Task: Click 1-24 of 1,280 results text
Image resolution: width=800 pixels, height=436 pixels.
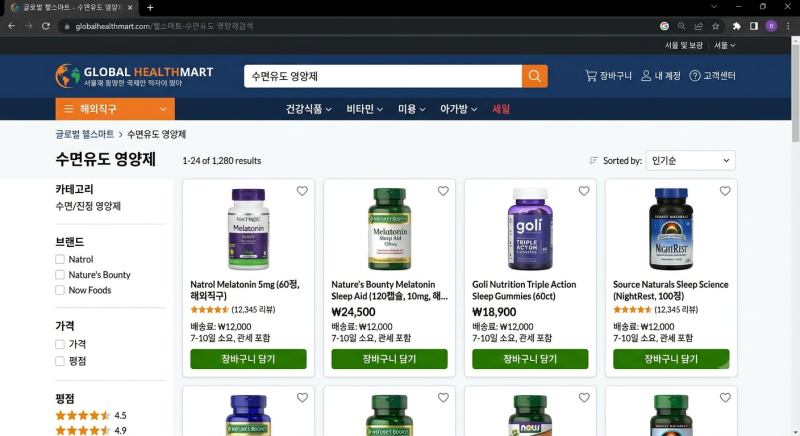Action: point(221,161)
